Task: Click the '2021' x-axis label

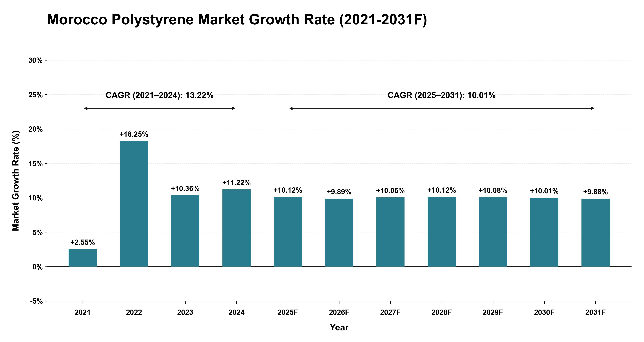Action: [x=83, y=312]
